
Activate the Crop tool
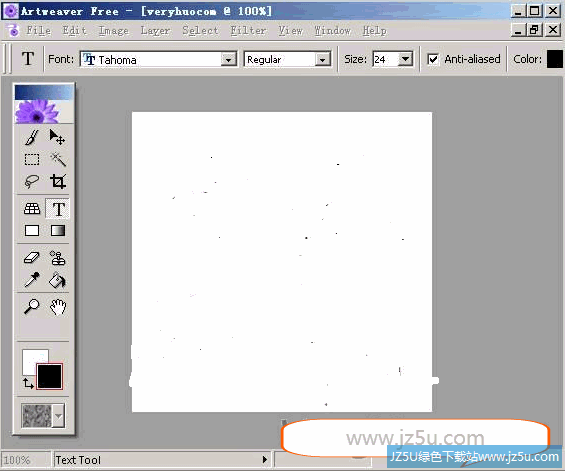[57, 181]
